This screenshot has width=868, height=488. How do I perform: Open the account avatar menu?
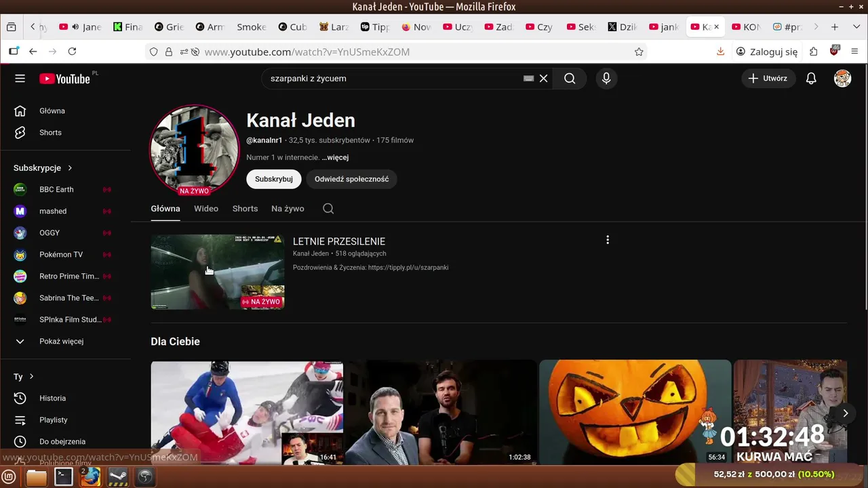[842, 79]
